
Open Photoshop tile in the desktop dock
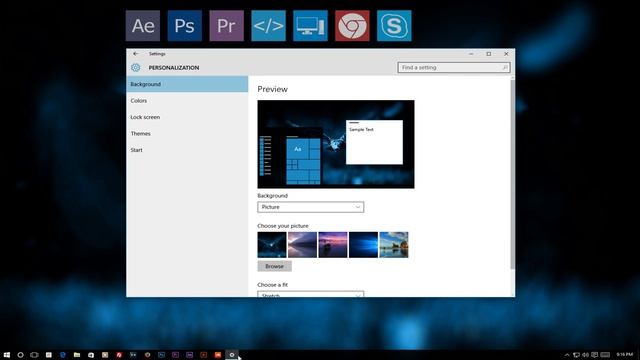click(184, 26)
